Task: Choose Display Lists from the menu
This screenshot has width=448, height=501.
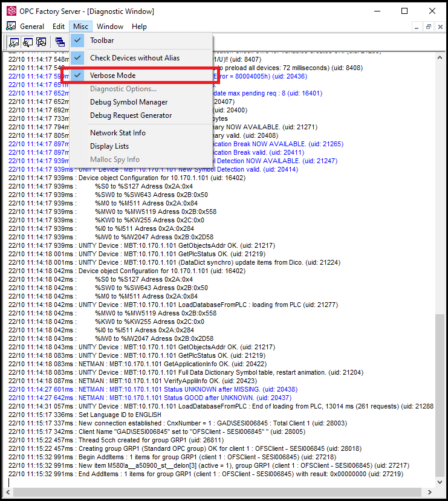Action: 141,146
